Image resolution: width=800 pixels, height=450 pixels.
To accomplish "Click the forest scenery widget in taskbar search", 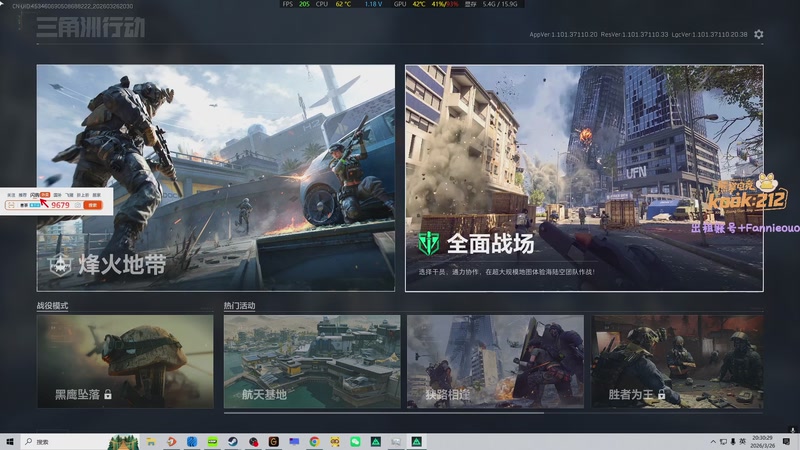I will pos(123,442).
